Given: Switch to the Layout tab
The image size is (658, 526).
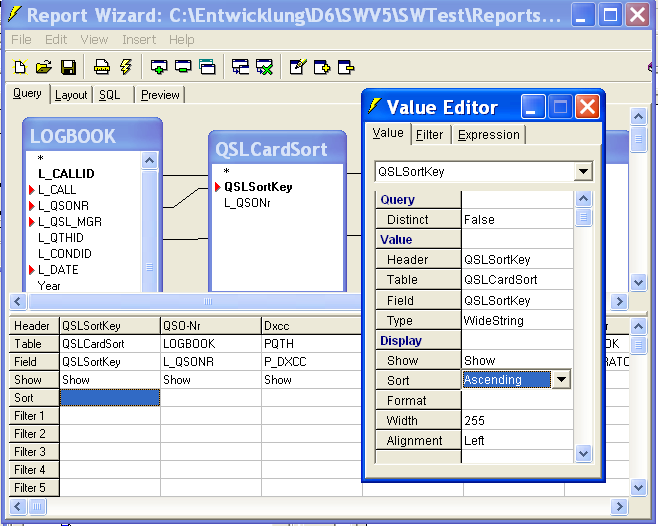Looking at the screenshot, I should (71, 95).
